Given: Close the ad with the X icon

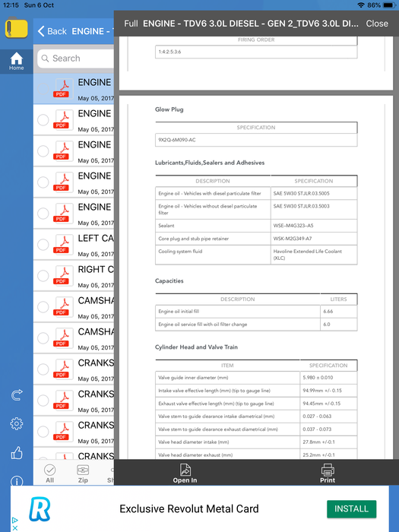Looking at the screenshot, I should pyautogui.click(x=14, y=528).
